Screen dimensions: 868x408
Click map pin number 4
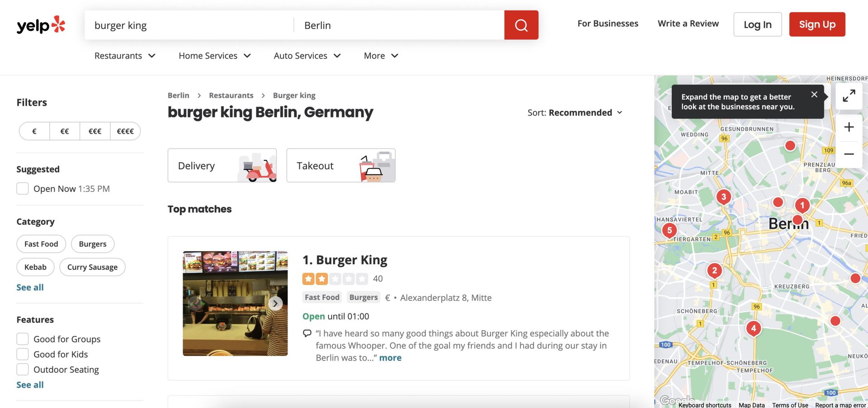point(753,328)
